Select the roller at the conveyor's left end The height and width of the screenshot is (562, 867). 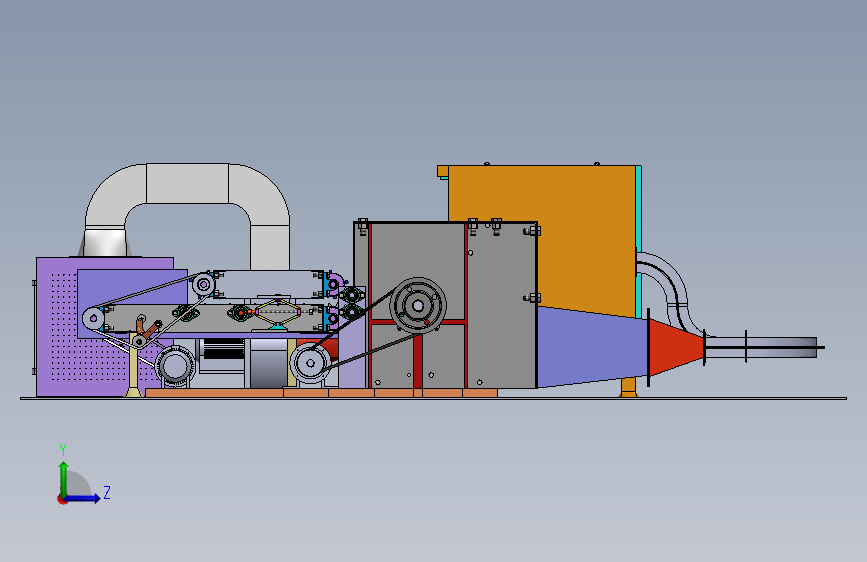coord(93,319)
